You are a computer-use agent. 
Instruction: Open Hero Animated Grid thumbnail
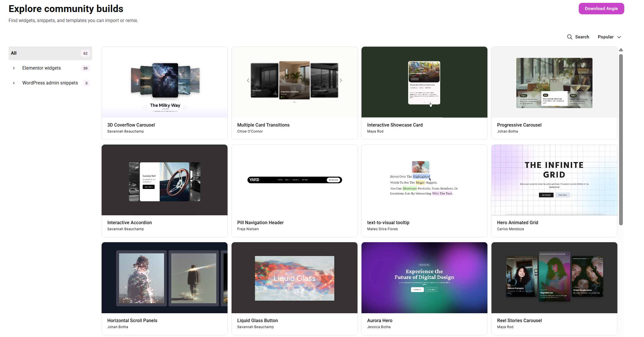click(x=554, y=180)
